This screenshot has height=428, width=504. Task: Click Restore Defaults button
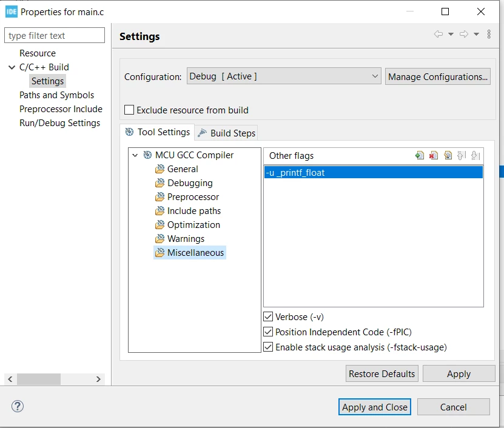click(382, 373)
